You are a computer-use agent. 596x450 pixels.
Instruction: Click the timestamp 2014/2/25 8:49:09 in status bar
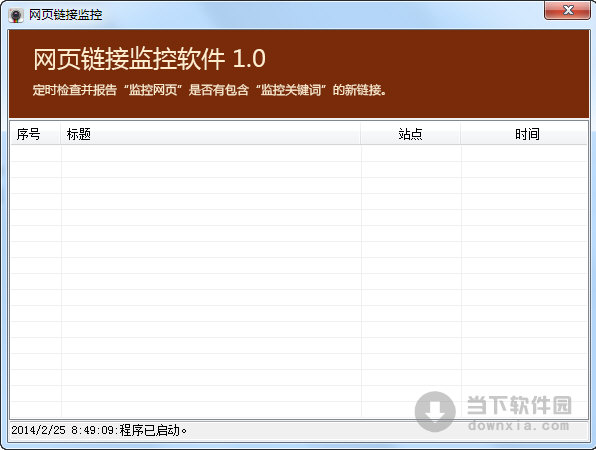63,430
